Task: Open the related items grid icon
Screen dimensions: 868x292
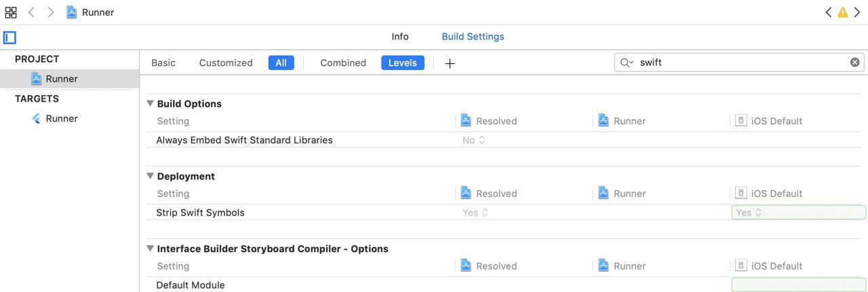Action: [11, 12]
